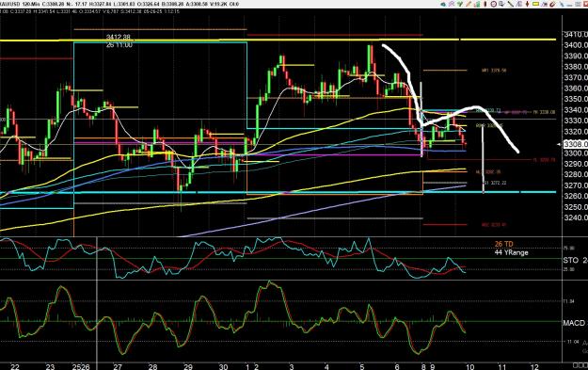Click the red link-shaped toolbar icon
The height and width of the screenshot is (370, 588).
pyautogui.click(x=553, y=4)
